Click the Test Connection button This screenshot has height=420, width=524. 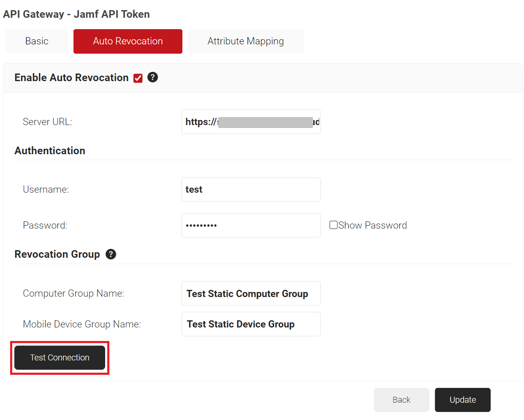coord(60,357)
